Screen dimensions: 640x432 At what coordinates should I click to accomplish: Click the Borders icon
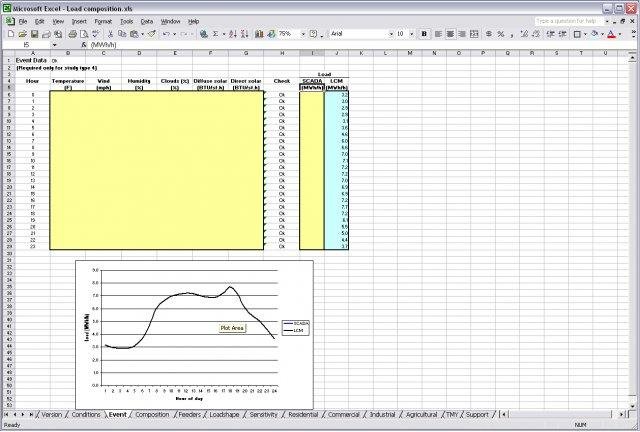click(577, 34)
